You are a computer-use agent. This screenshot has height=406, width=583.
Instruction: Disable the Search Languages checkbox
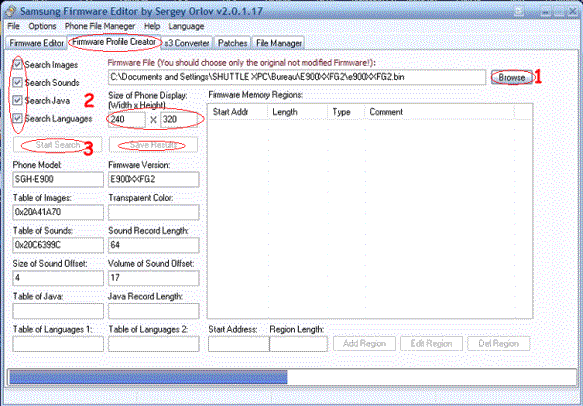coord(17,118)
